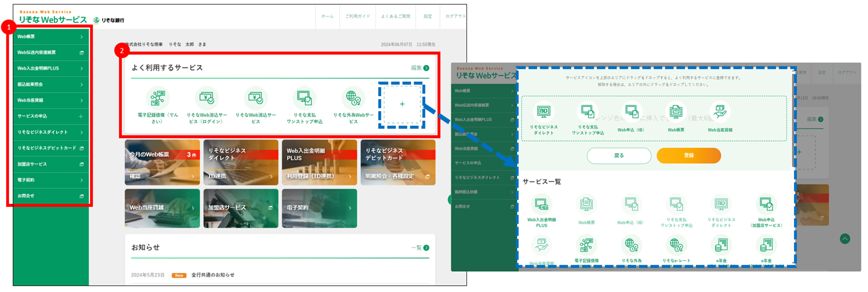The height and width of the screenshot is (292, 868).
Task: Select Web帳票 icon in the registered drop area
Action: pyautogui.click(x=676, y=111)
